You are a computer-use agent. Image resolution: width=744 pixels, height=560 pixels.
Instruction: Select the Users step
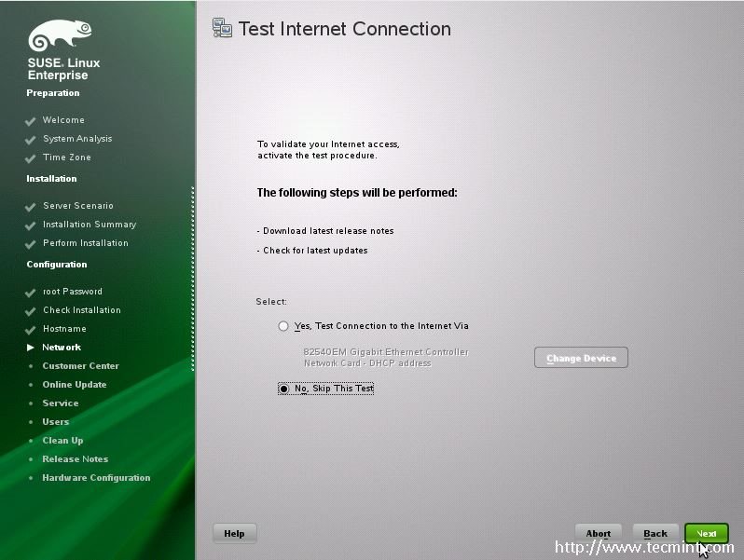(x=56, y=421)
